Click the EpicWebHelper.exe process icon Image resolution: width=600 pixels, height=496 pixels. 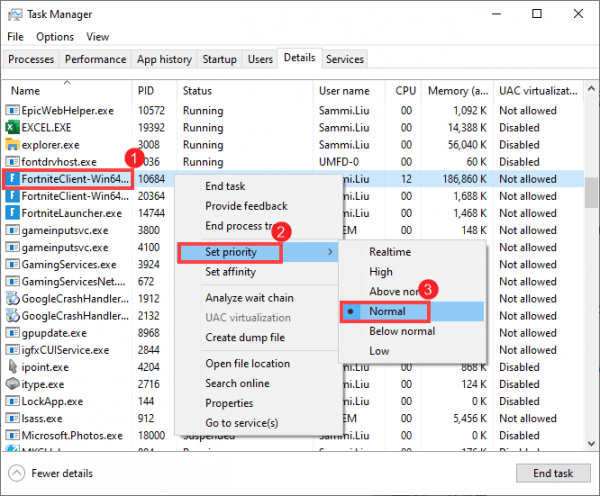click(x=13, y=111)
